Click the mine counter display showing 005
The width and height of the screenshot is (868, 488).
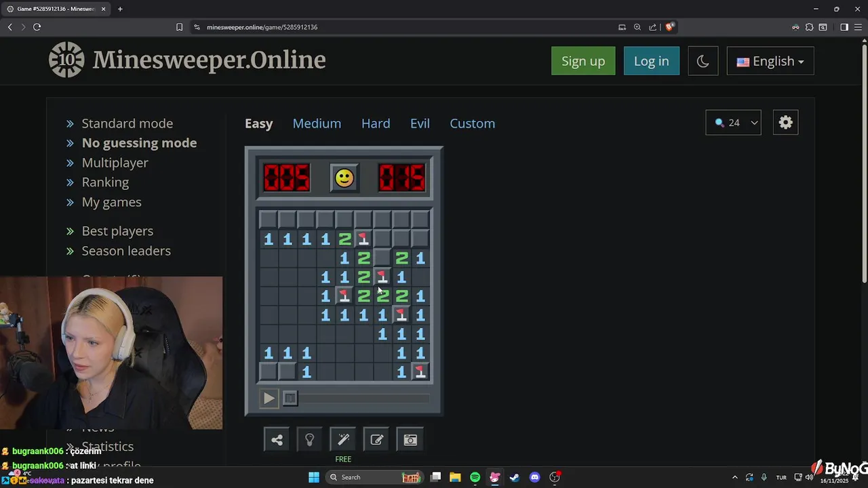pos(287,178)
